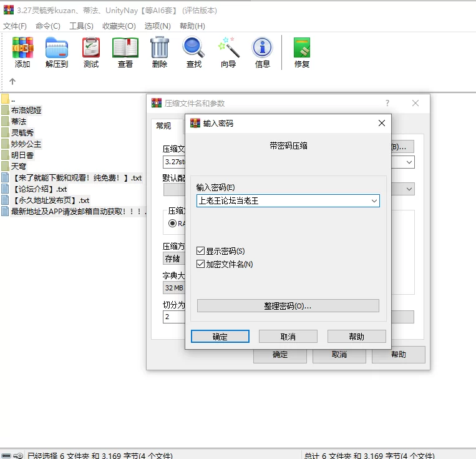This screenshot has width=476, height=459.
Task: Open the 选项(N) menu
Action: [157, 26]
